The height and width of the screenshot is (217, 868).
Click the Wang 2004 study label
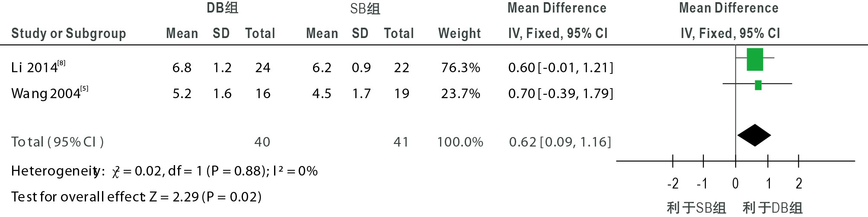tap(46, 94)
